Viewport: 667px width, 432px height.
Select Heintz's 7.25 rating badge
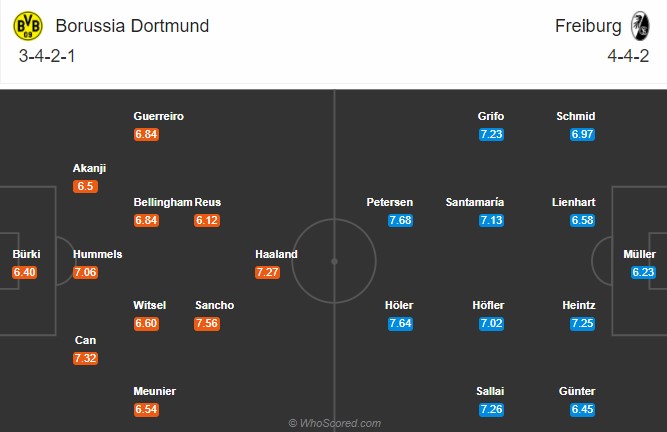tap(582, 324)
